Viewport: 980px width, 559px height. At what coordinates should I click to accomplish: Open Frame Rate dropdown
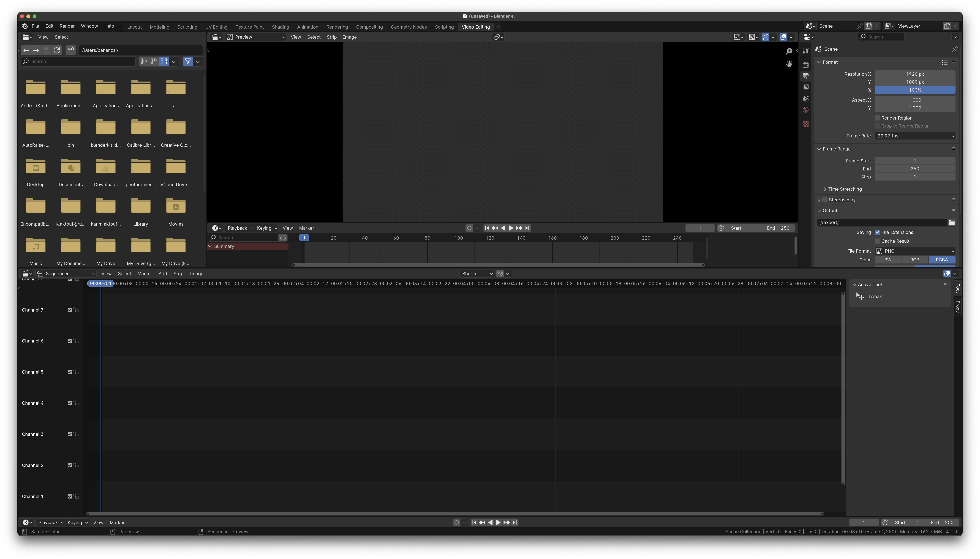click(915, 136)
